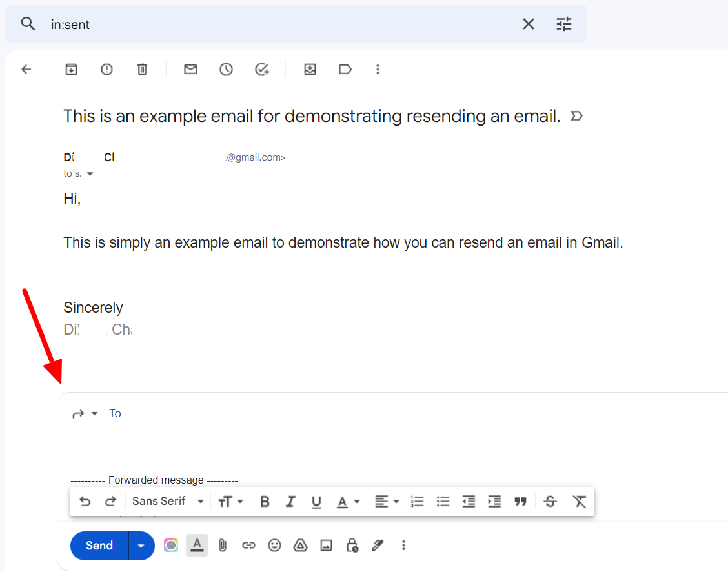Click the sender's @gmail.com address

(256, 158)
